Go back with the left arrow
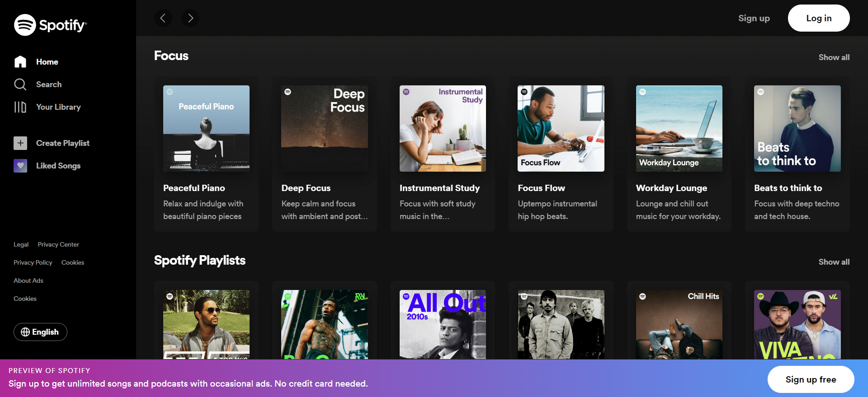868x397 pixels. [163, 18]
